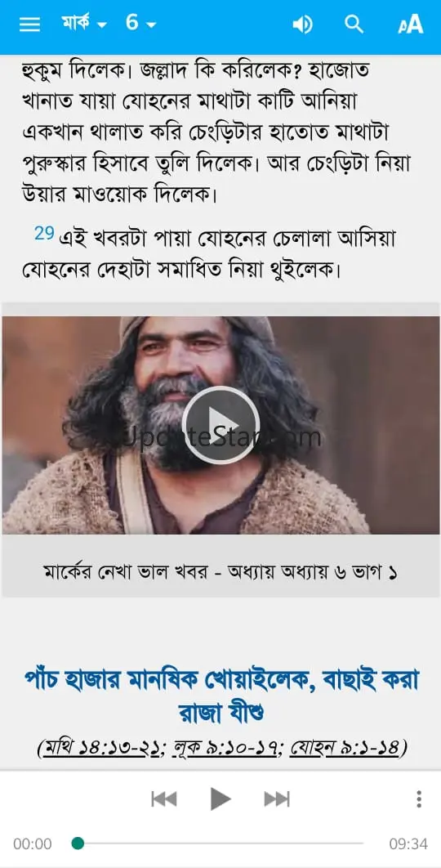The height and width of the screenshot is (868, 441).
Task: Toggle audio with the speaker icon
Action: (302, 25)
